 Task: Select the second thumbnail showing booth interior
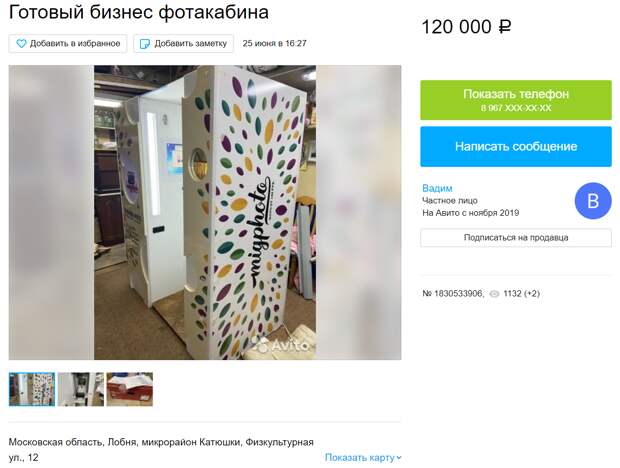[x=81, y=389]
